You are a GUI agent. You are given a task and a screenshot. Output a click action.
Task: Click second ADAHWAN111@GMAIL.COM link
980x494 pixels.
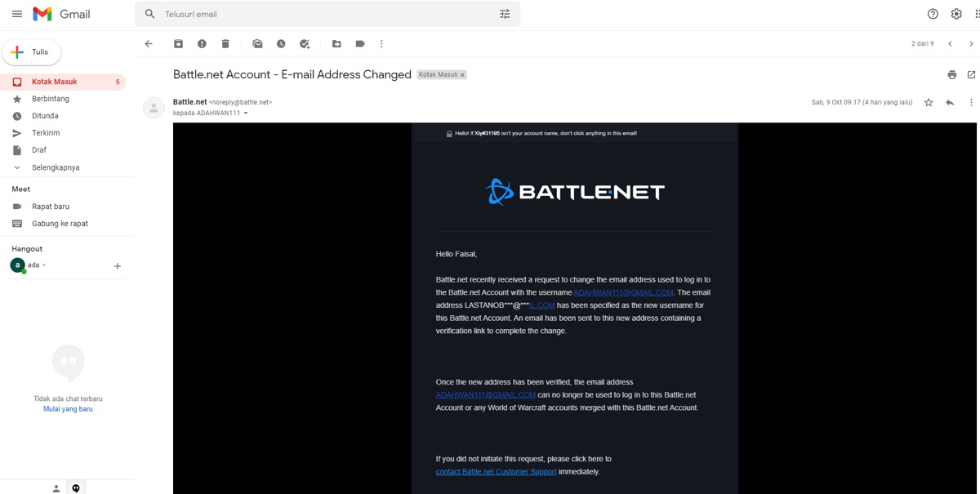click(486, 395)
